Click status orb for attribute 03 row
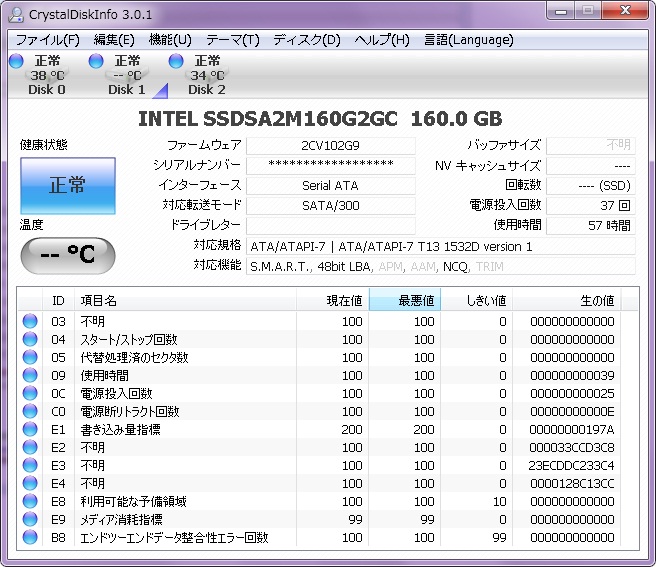The width and height of the screenshot is (656, 567). coord(30,322)
